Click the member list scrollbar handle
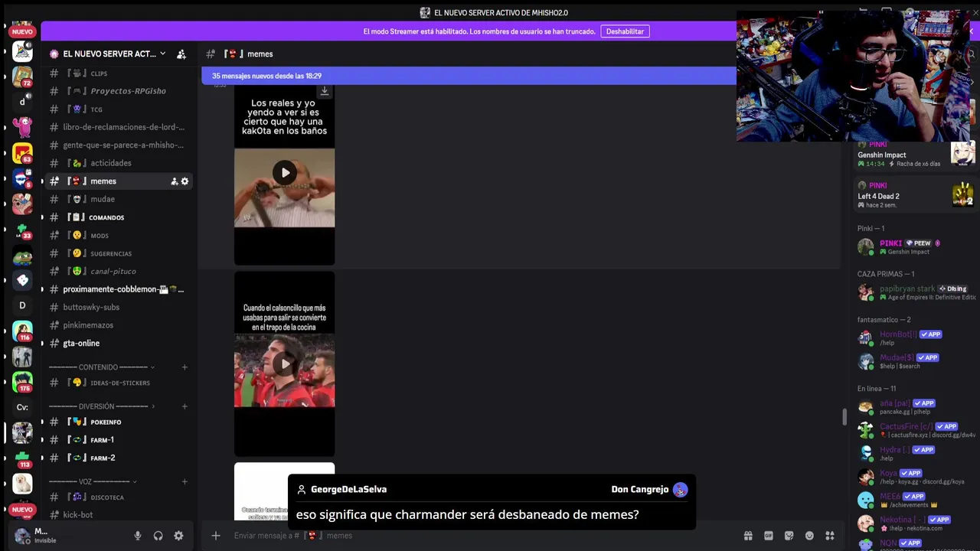Image resolution: width=980 pixels, height=551 pixels. pos(844,417)
